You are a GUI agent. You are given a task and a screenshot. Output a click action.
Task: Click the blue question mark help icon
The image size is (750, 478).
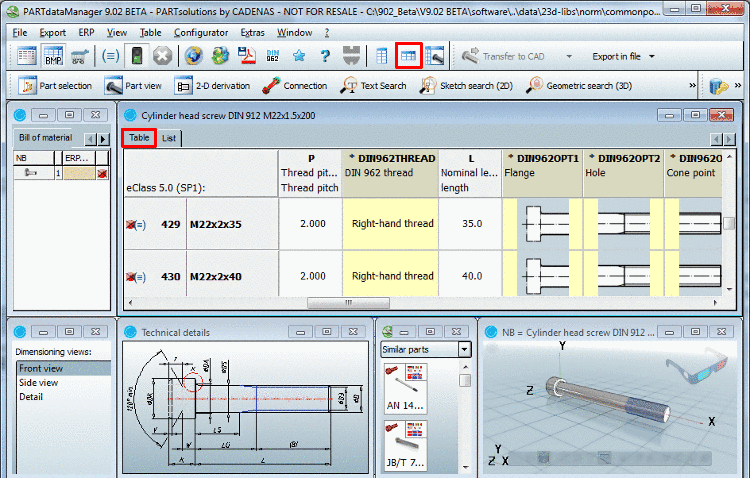click(324, 57)
